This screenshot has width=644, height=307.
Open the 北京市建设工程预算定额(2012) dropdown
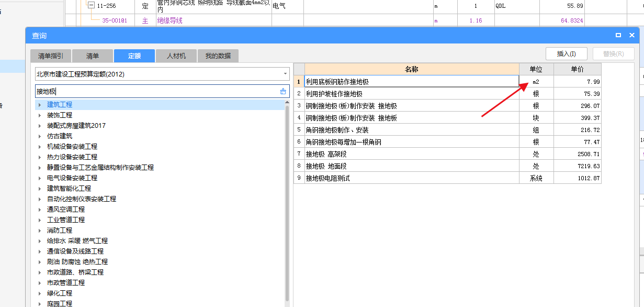286,74
